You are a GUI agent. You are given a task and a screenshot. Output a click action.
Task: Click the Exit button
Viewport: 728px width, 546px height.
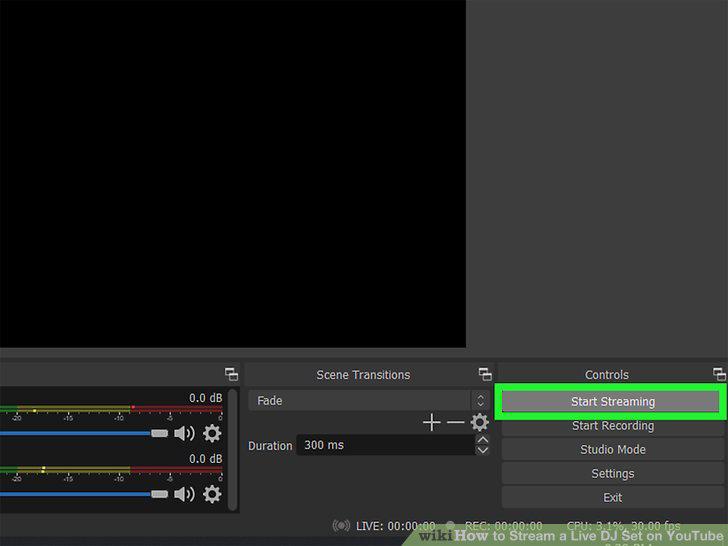[612, 497]
